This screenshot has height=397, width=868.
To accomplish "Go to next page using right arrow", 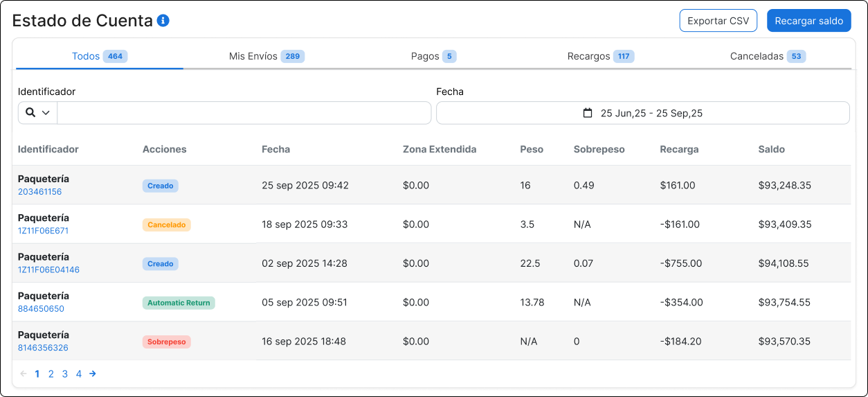I will 93,374.
